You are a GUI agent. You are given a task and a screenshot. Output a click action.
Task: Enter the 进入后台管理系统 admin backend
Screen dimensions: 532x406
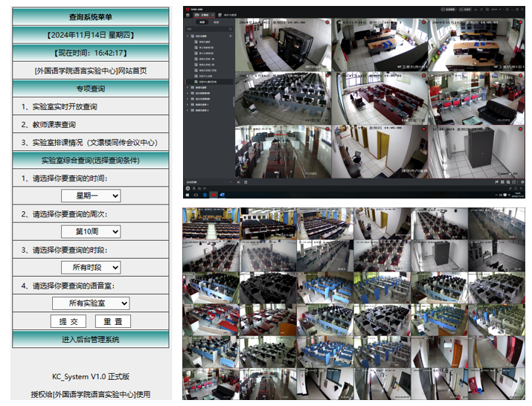pos(91,340)
